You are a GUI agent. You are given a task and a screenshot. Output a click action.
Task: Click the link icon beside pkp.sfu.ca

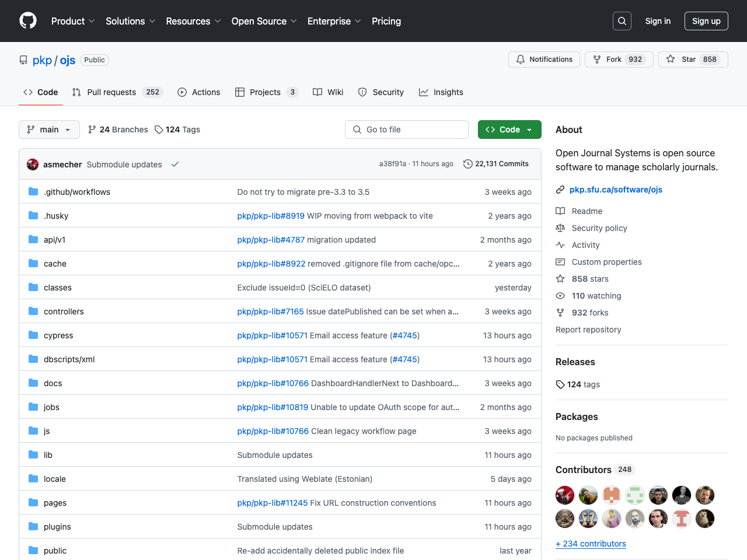[x=560, y=190]
